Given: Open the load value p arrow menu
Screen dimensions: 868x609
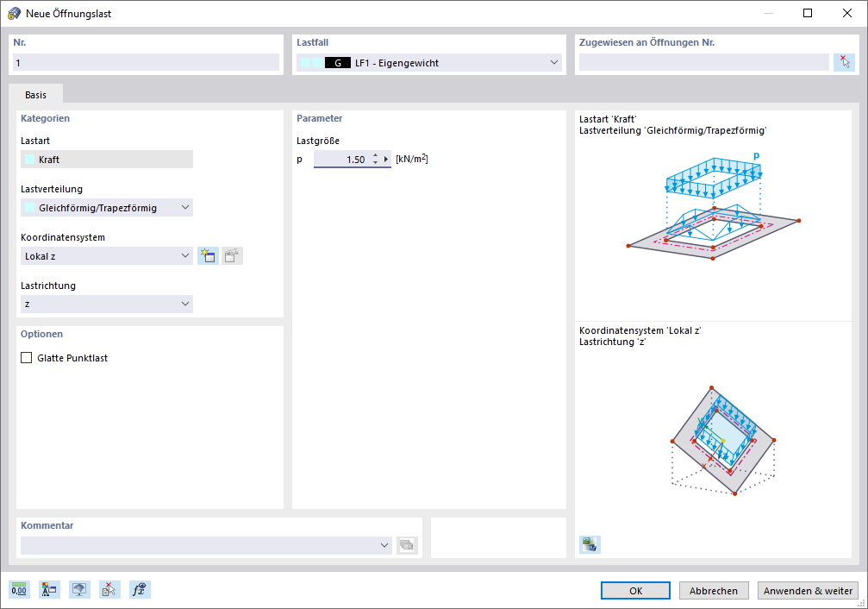Looking at the screenshot, I should click(386, 159).
